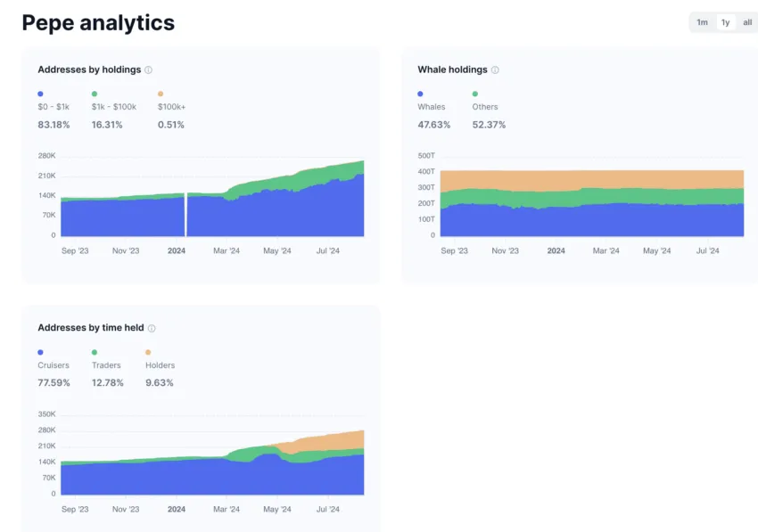Click the orange Holders legend dot
The image size is (758, 532).
[x=148, y=352]
